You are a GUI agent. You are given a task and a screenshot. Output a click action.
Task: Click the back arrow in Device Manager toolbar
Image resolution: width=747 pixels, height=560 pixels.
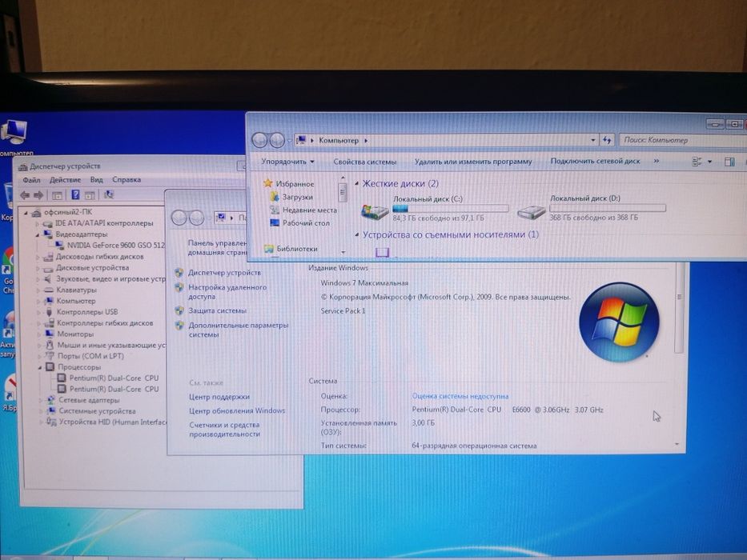[x=26, y=195]
